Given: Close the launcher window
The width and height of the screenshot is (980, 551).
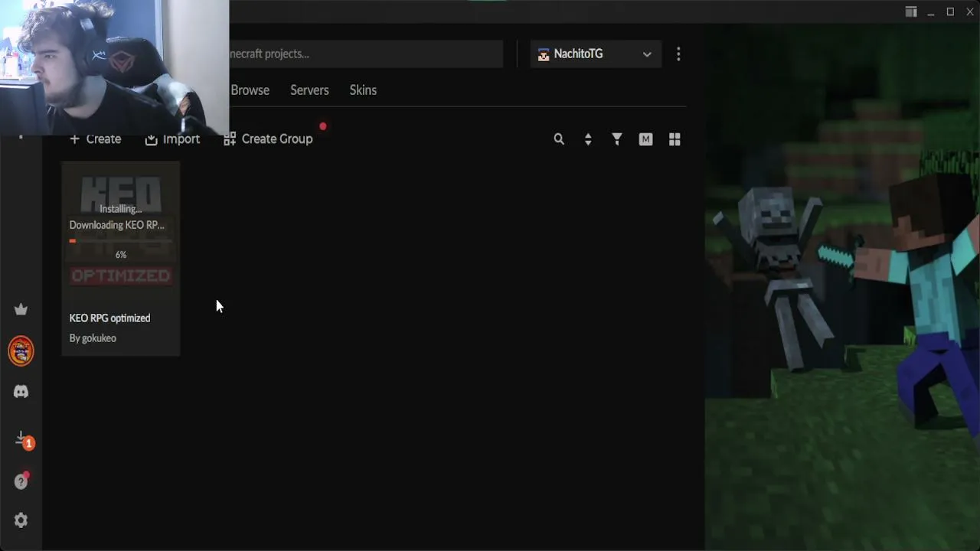Looking at the screenshot, I should pos(970,11).
